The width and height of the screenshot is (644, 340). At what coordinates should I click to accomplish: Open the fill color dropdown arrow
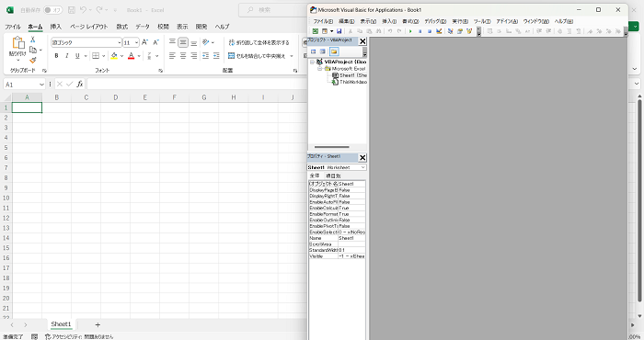(121, 56)
